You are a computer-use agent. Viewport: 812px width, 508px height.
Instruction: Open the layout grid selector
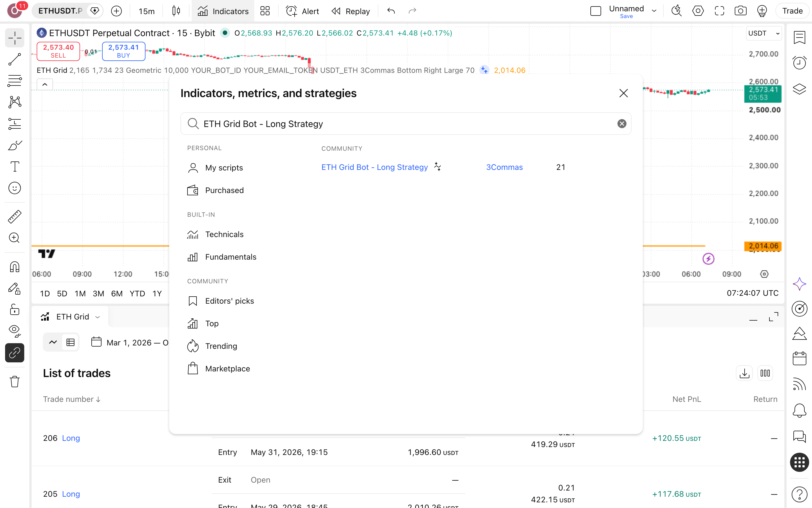pyautogui.click(x=265, y=11)
